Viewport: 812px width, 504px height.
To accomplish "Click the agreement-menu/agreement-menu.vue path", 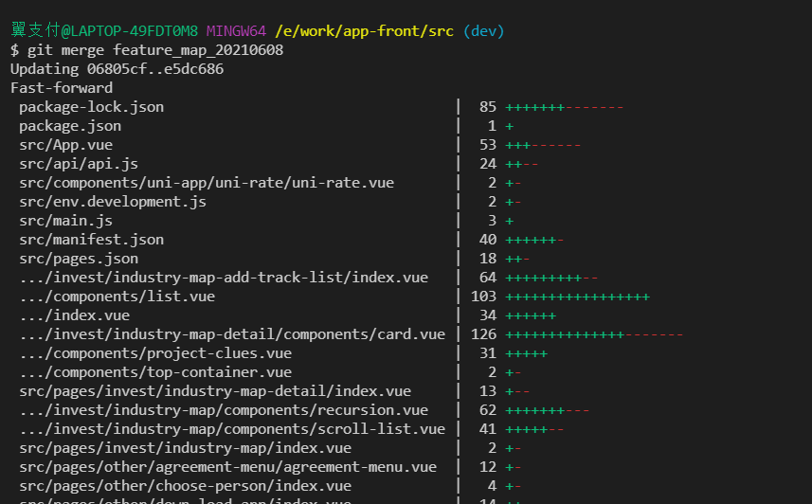I will click(227, 467).
